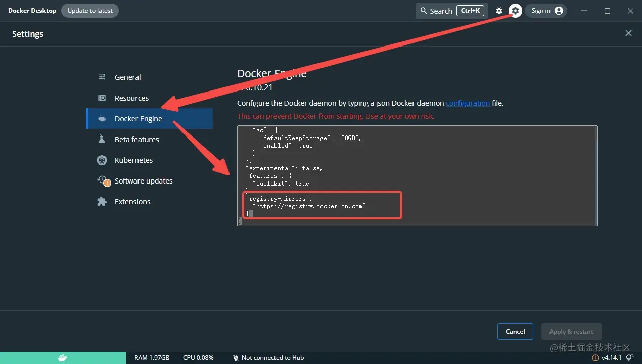Click the RAM 1.97GB status entry

coord(152,358)
